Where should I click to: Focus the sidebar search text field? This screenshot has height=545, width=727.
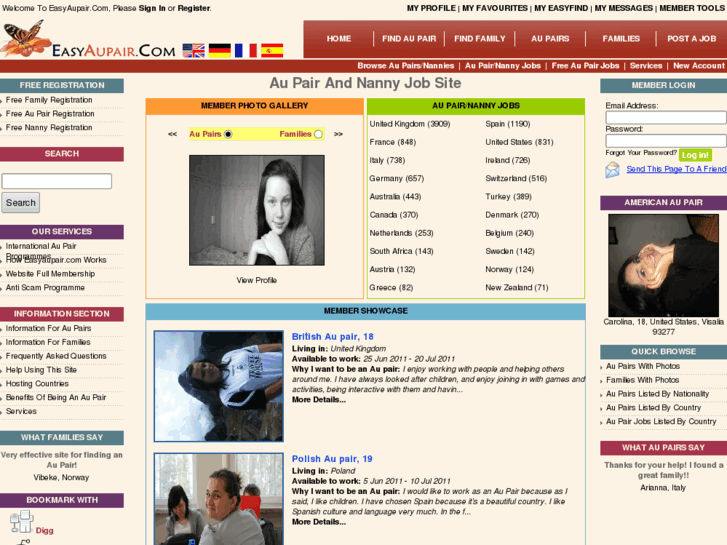click(x=57, y=181)
